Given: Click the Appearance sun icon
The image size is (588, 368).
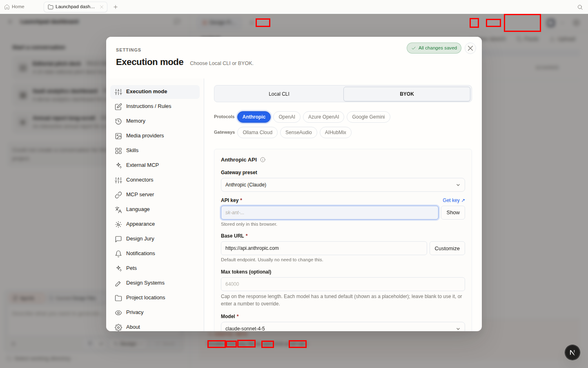Looking at the screenshot, I should click(x=118, y=224).
